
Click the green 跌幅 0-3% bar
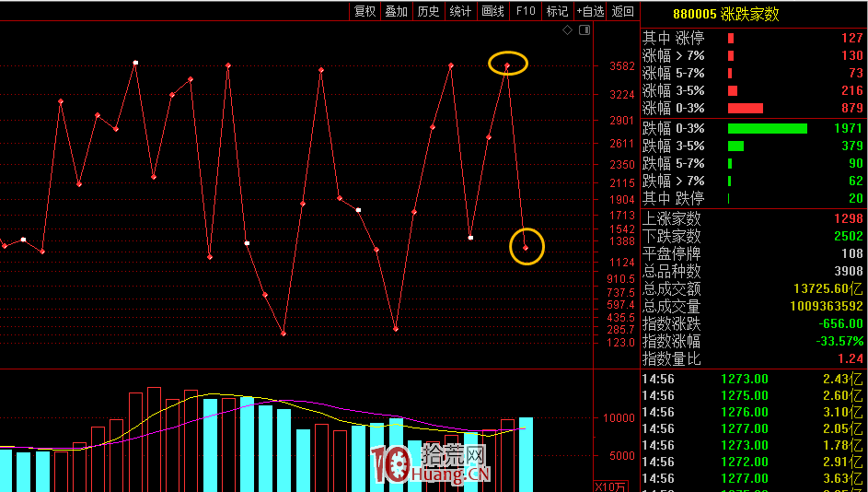767,128
